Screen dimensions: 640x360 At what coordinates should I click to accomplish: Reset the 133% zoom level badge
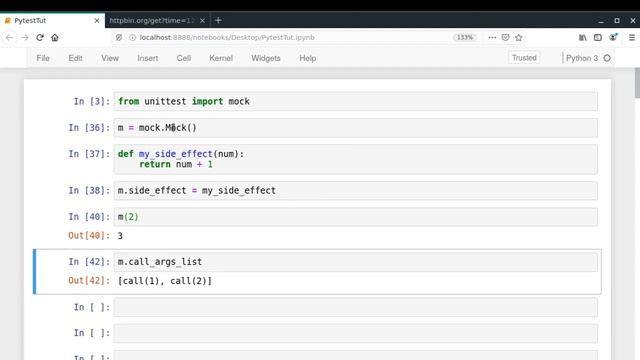point(464,38)
